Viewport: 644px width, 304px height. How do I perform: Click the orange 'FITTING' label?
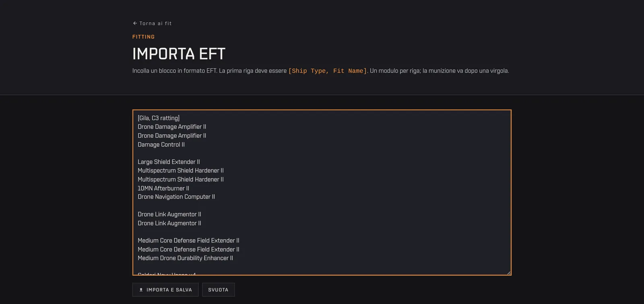(x=144, y=37)
